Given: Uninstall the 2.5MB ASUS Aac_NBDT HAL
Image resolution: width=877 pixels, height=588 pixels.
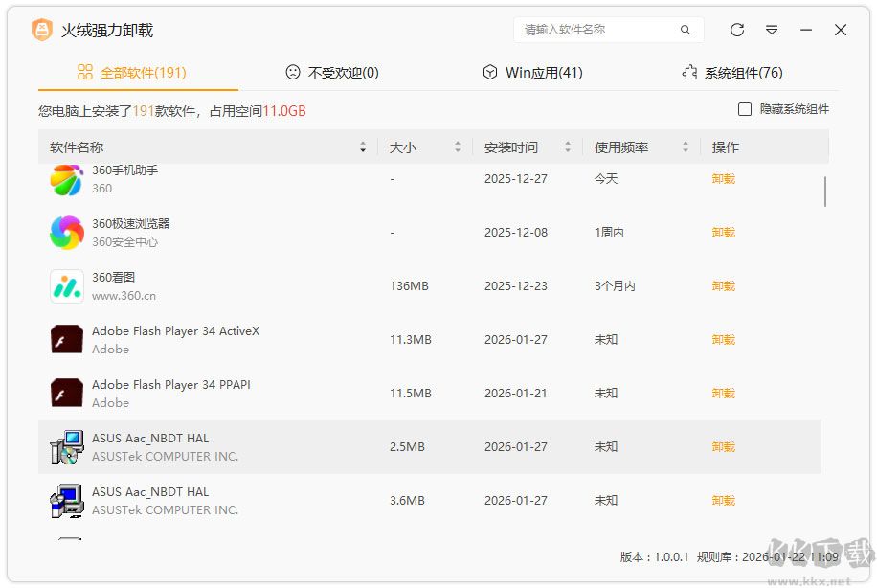Looking at the screenshot, I should pos(723,447).
